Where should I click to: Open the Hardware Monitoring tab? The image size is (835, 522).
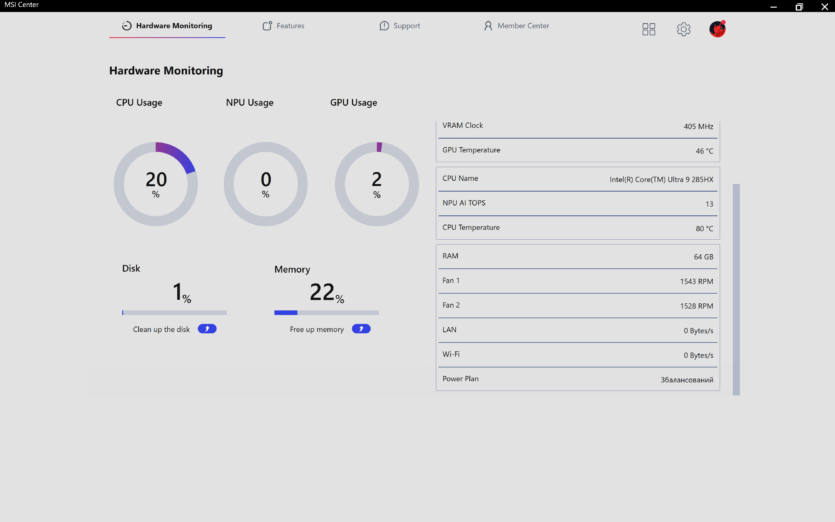(167, 26)
